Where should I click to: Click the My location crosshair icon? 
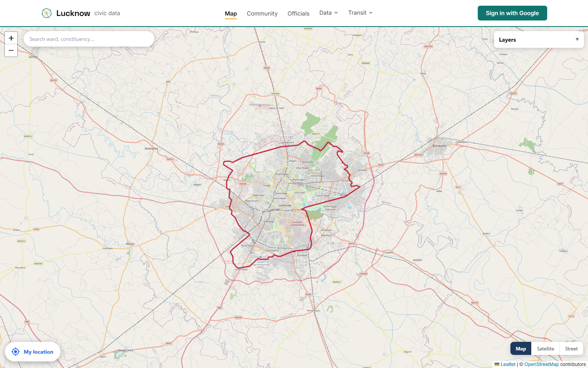pos(16,352)
